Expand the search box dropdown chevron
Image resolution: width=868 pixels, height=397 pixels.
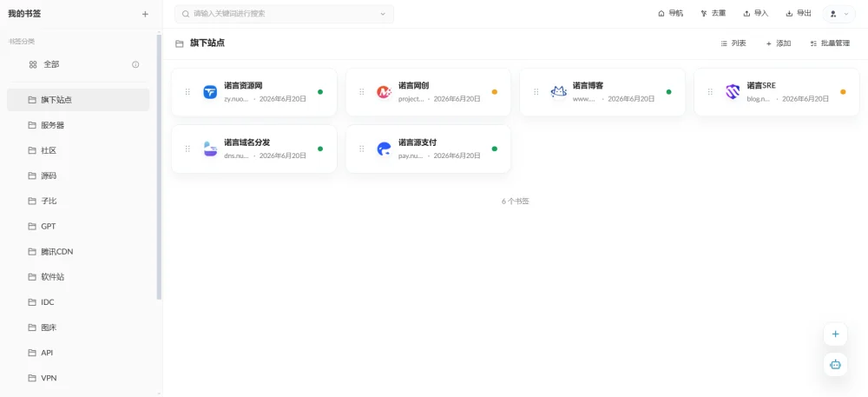click(383, 15)
